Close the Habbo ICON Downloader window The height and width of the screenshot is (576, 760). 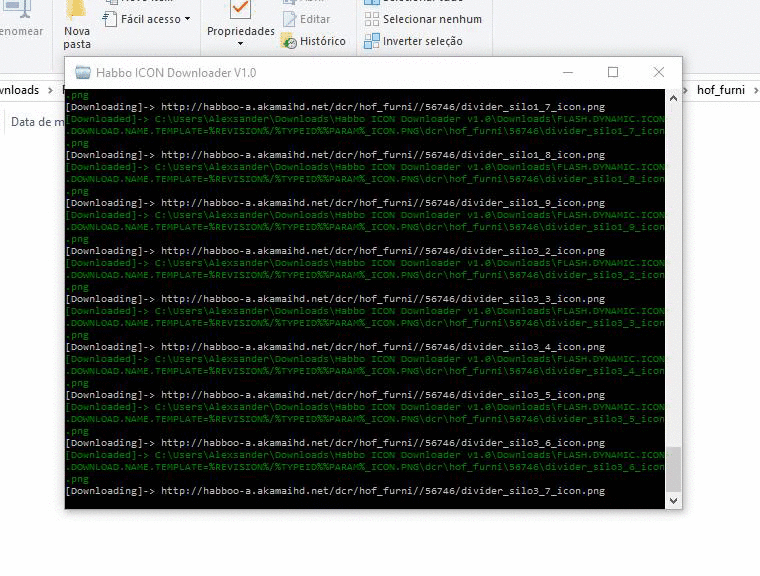pyautogui.click(x=658, y=72)
